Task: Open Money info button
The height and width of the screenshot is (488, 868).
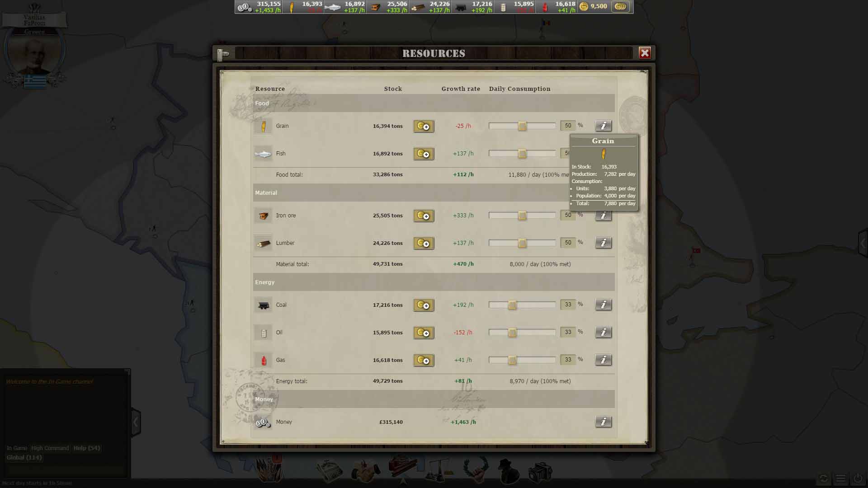Action: pos(604,422)
